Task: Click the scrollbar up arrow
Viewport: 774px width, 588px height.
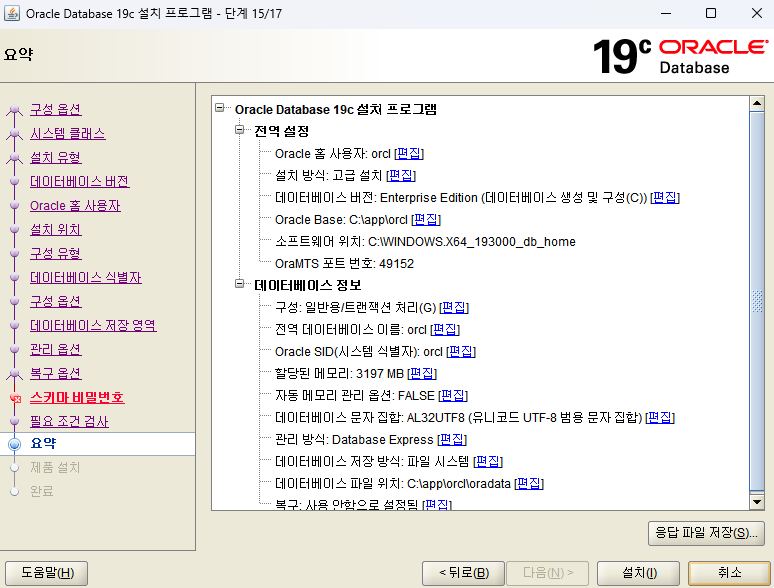Action: coord(757,103)
